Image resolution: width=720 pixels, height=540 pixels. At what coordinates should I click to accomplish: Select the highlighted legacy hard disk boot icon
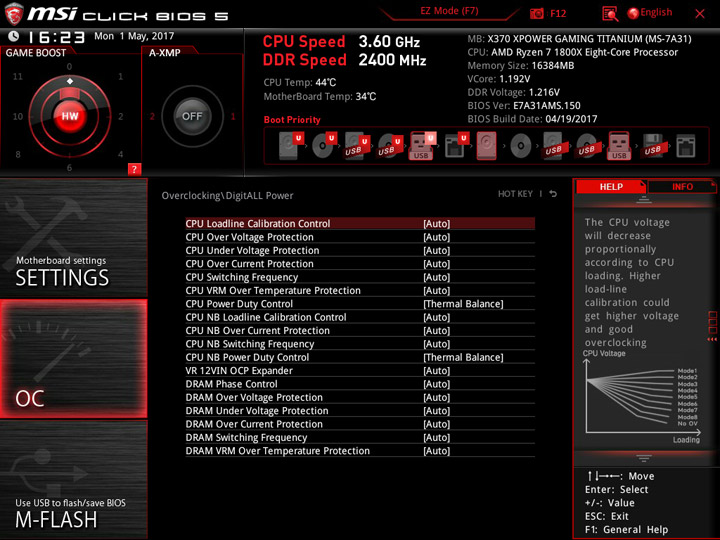point(487,146)
